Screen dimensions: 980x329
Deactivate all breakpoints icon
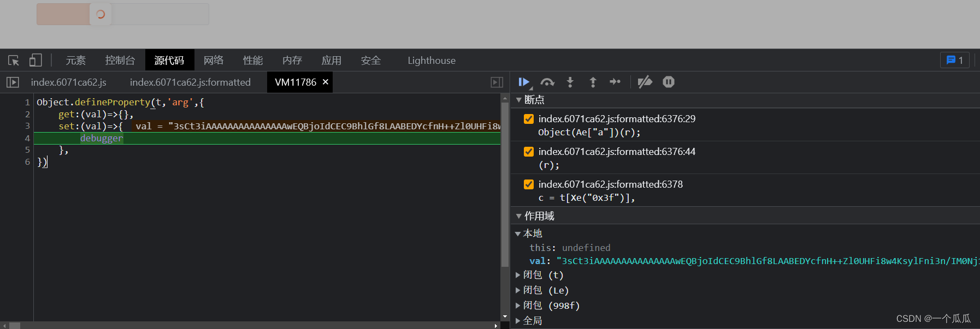pyautogui.click(x=645, y=82)
